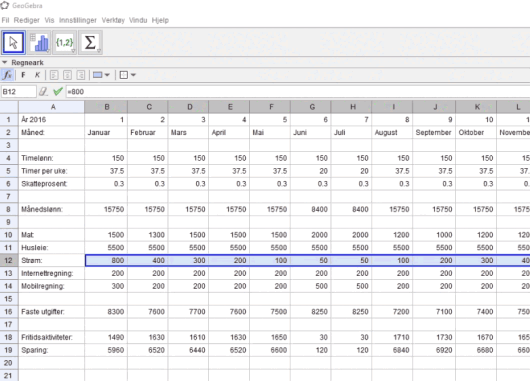Select the Januar cell
The image size is (530, 381).
point(106,132)
